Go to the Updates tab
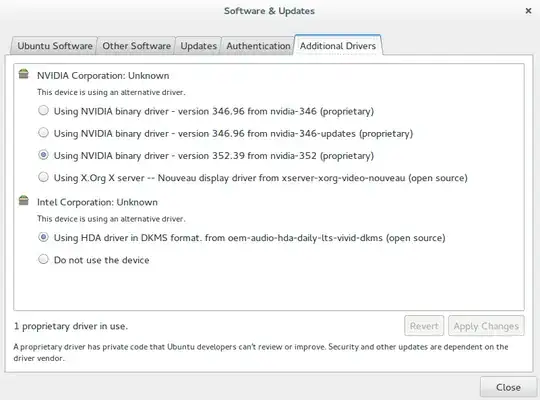The width and height of the screenshot is (540, 400). (198, 46)
